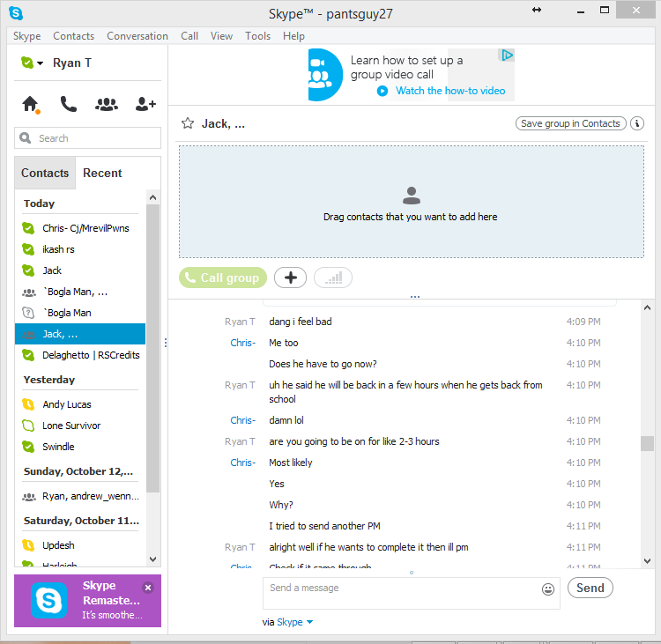Focus the Search contacts field
Screen dimensions: 661x644
pos(87,137)
